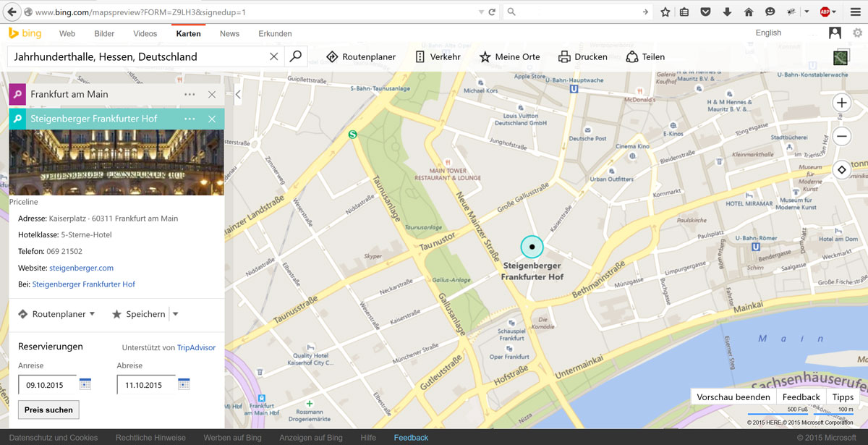868x445 pixels.
Task: Click Vorschau beenden
Action: tap(733, 397)
